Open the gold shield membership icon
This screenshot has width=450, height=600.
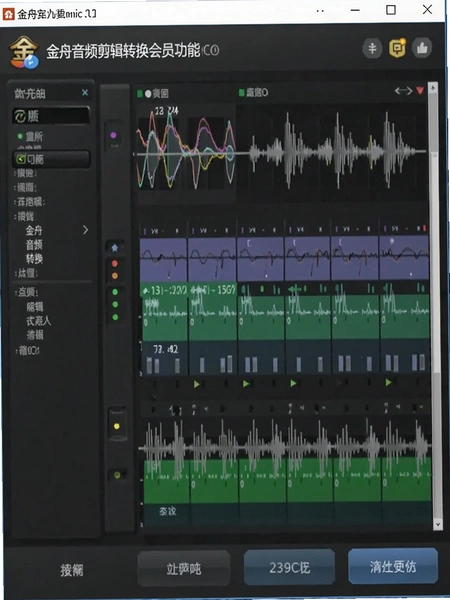(397, 48)
